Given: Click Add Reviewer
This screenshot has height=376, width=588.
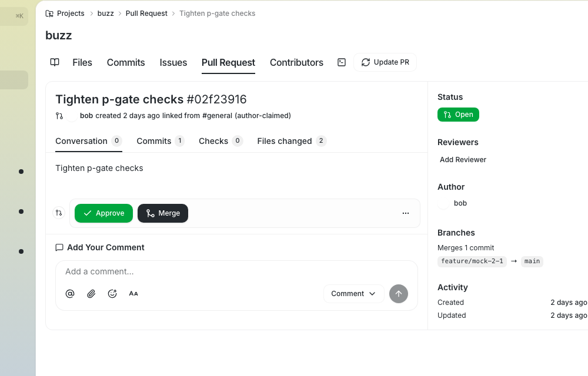Looking at the screenshot, I should (463, 160).
